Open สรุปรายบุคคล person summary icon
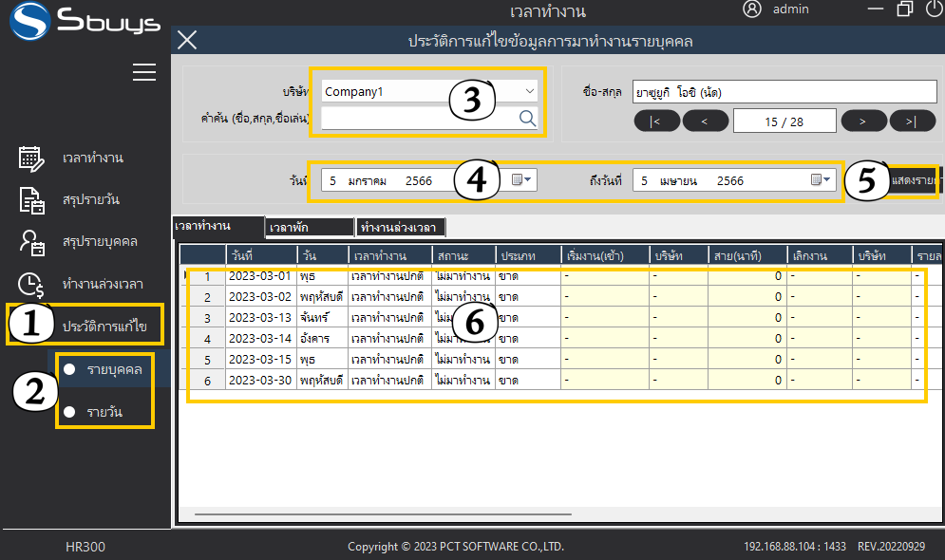Screen dimensions: 945x560 pos(32,242)
